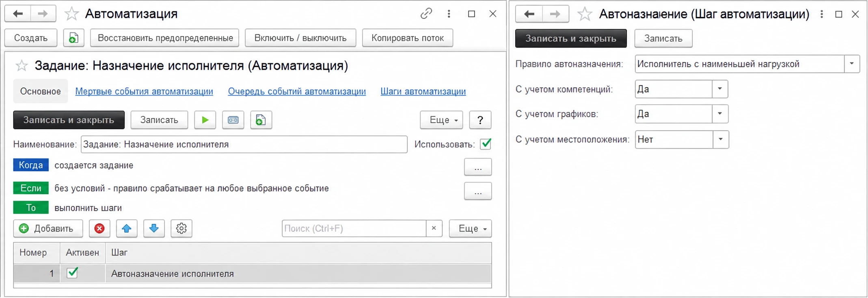This screenshot has width=868, height=298.
Task: Move step down with blue arrow
Action: (x=154, y=229)
